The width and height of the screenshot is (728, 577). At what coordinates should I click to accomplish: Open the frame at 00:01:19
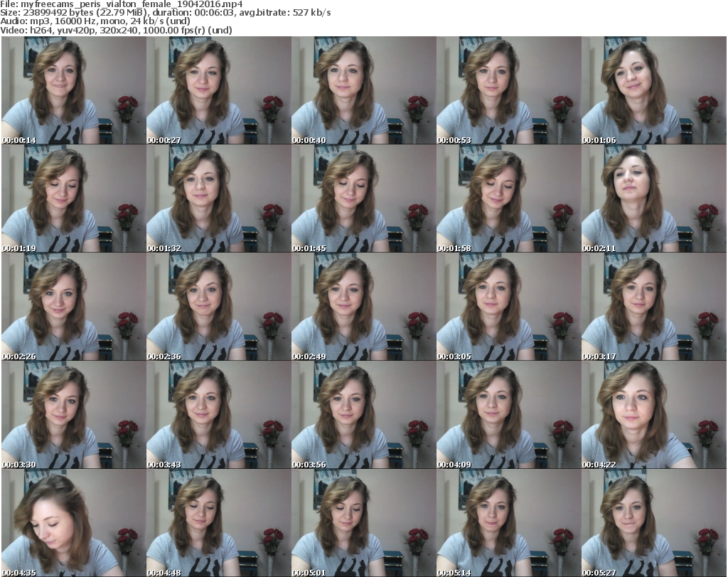click(74, 198)
